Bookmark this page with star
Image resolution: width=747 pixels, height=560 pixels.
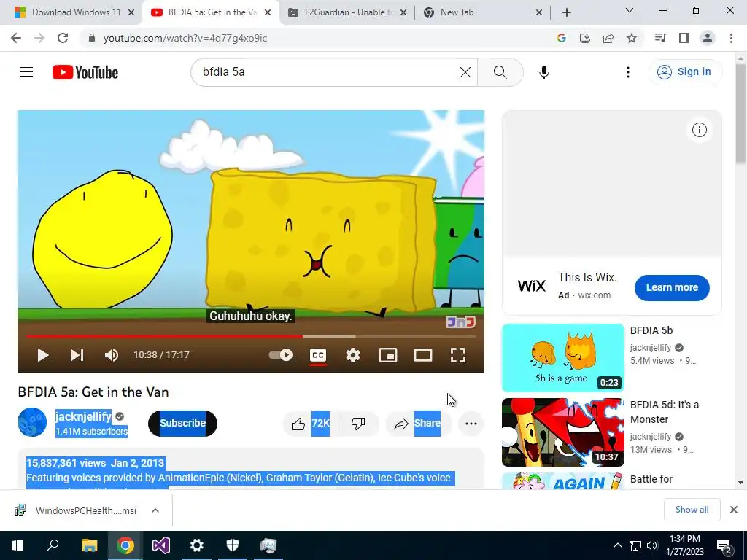click(632, 38)
